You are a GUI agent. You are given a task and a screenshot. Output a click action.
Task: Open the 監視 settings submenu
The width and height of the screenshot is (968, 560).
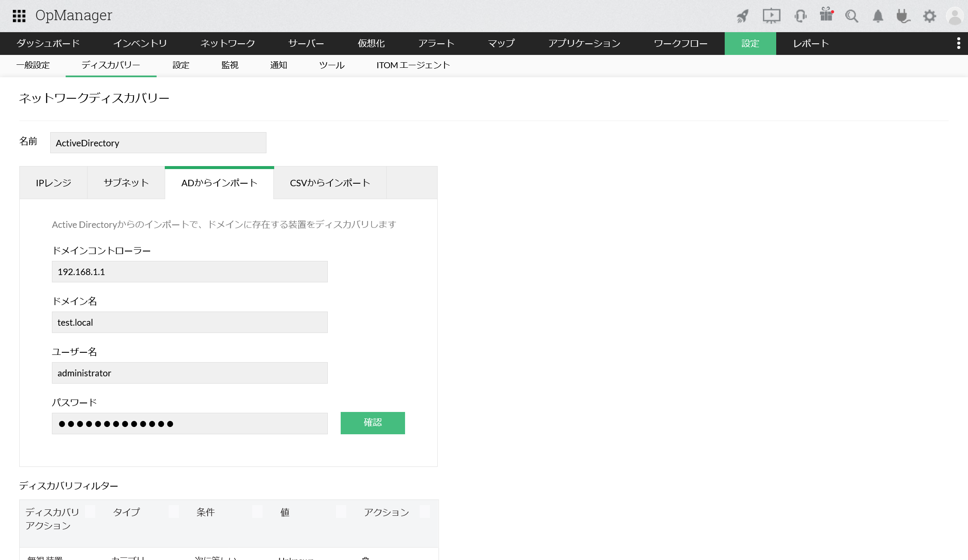coord(230,65)
